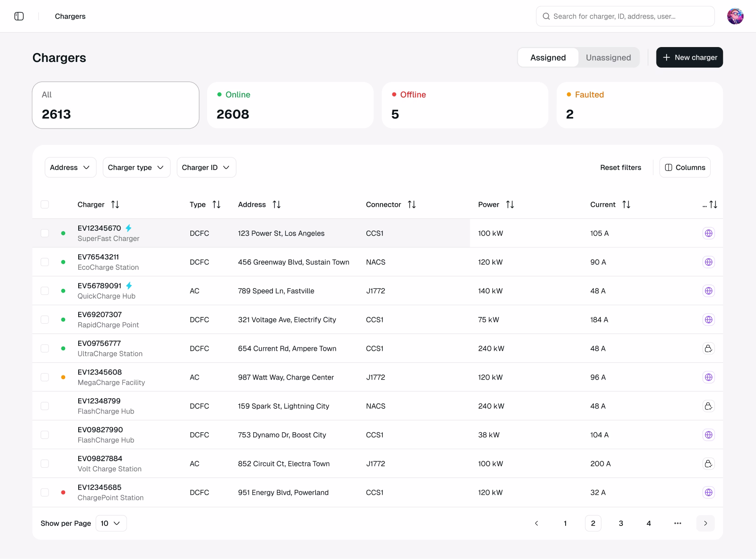
Task: Select checkbox for EV12345685 row
Action: point(45,492)
